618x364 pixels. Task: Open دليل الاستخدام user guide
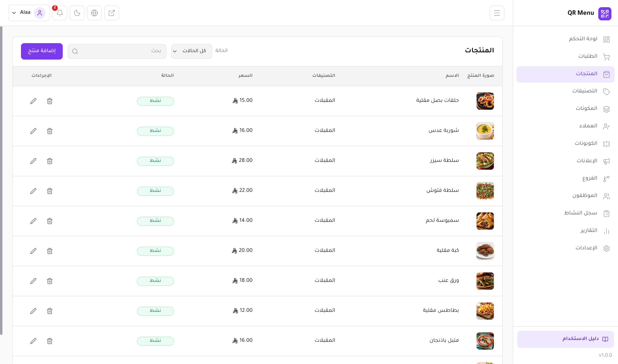[566, 339]
